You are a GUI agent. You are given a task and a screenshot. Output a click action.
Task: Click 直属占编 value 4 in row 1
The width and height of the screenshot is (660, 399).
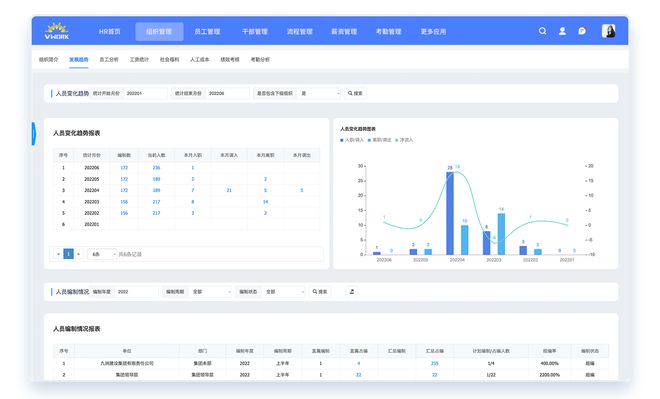click(359, 363)
